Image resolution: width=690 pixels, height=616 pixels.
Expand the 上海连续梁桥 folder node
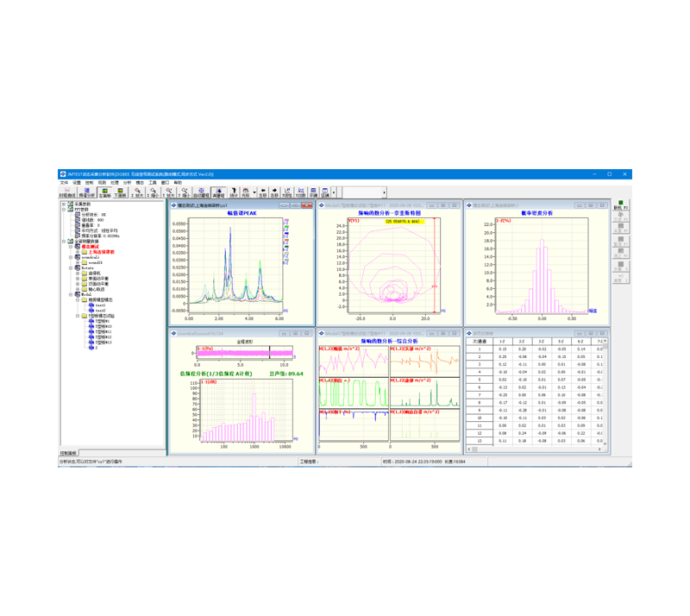[78, 252]
